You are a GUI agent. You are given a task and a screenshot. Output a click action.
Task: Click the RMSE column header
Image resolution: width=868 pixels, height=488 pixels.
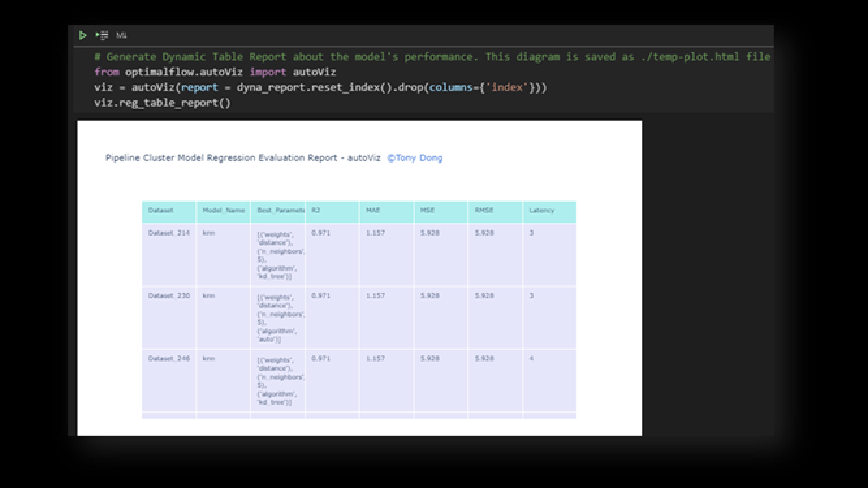click(x=484, y=211)
